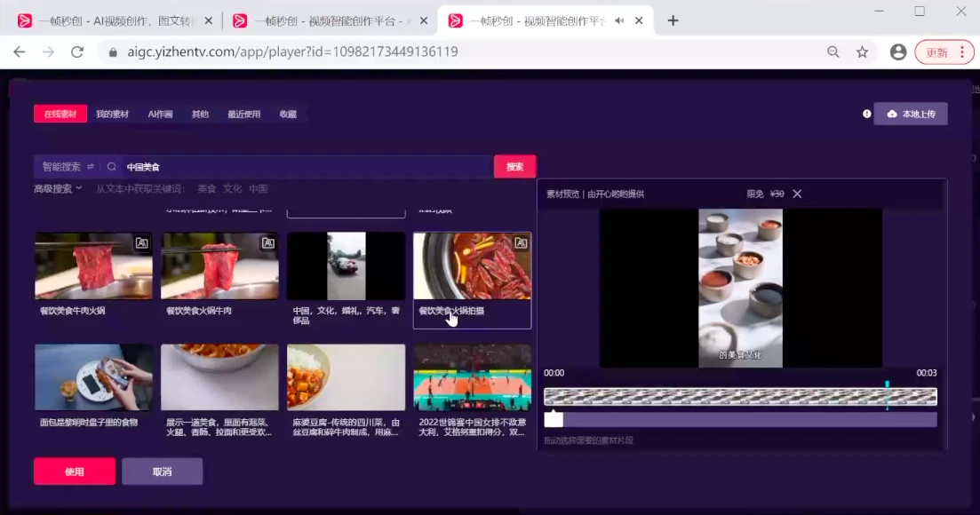Click the red 搜索 button

click(515, 167)
